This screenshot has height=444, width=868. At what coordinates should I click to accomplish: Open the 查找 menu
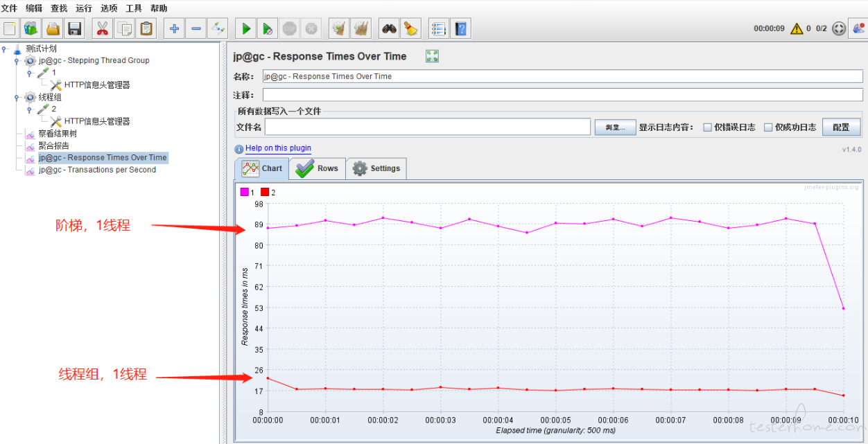[59, 8]
